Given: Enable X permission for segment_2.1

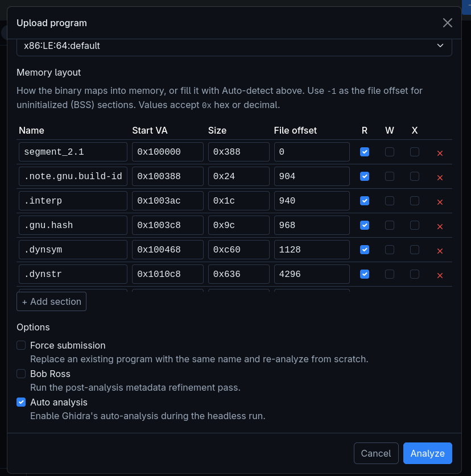Looking at the screenshot, I should click(415, 152).
